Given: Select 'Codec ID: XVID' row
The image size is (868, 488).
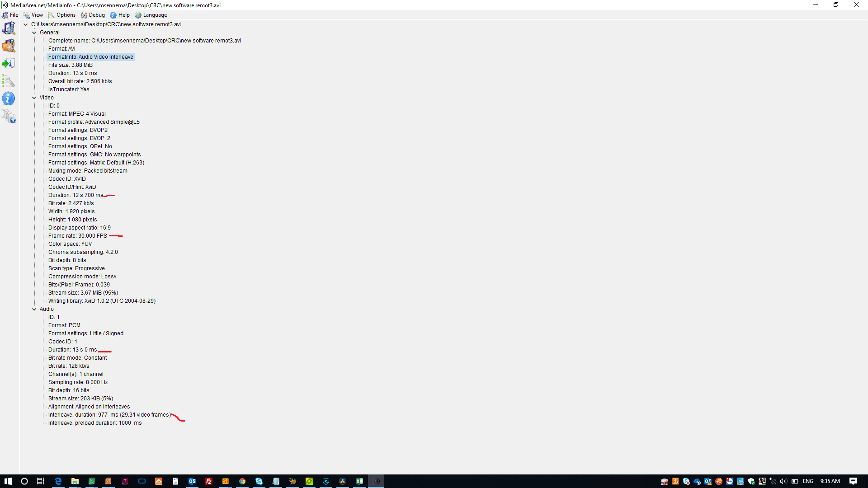Looking at the screenshot, I should 67,179.
